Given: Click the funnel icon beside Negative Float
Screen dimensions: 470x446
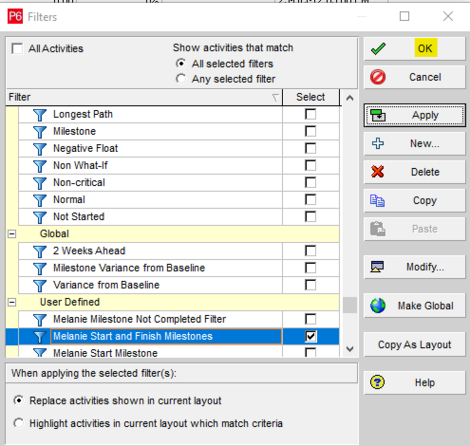Looking at the screenshot, I should 40,149.
